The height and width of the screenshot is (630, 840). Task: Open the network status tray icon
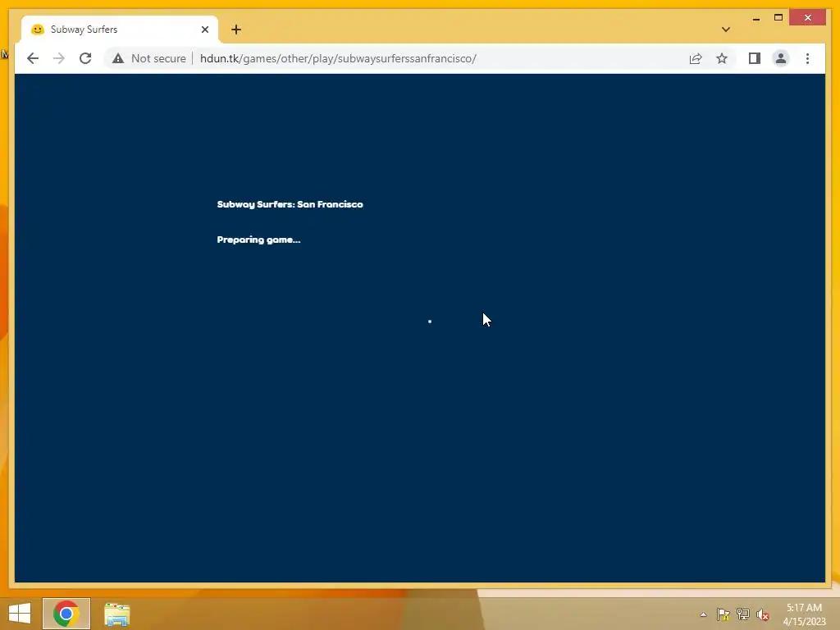[743, 614]
